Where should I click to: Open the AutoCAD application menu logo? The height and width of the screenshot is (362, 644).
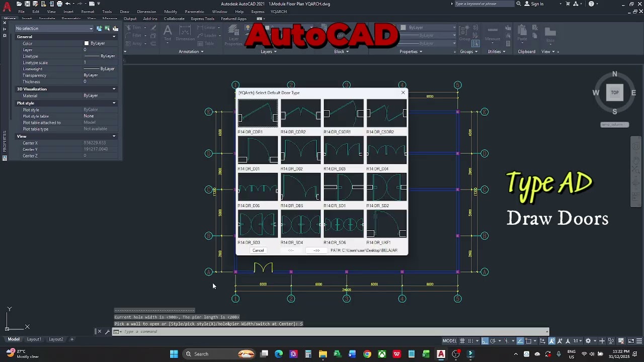click(7, 7)
